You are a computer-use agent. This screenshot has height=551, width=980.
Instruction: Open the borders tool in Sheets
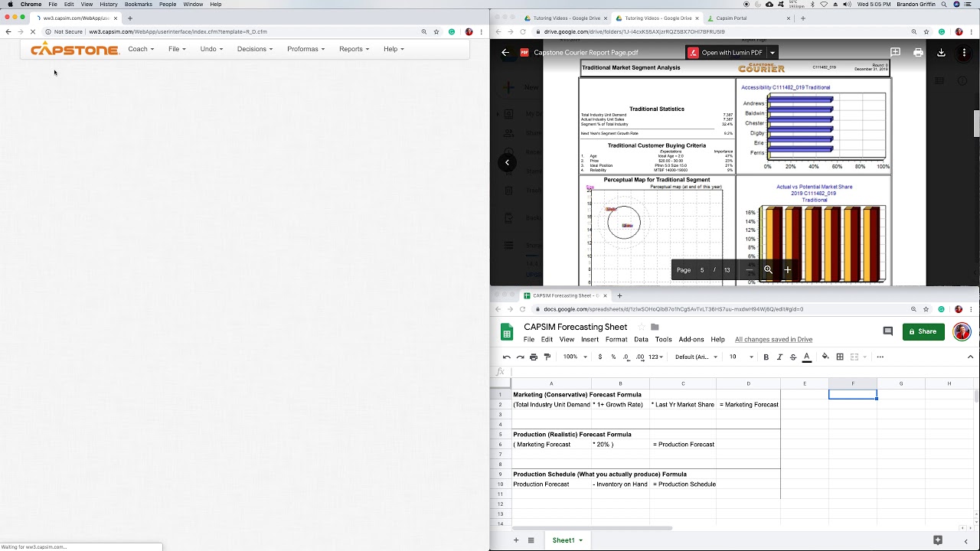(840, 357)
